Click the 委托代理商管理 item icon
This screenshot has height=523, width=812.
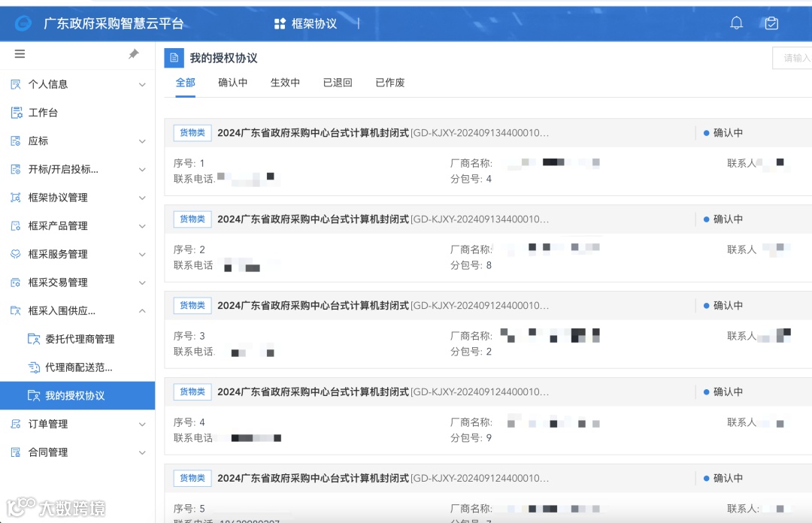click(x=34, y=339)
